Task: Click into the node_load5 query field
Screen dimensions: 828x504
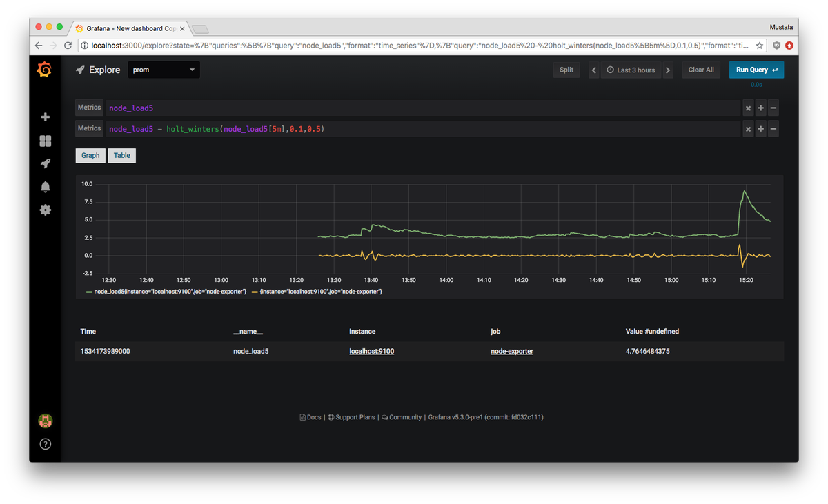Action: click(x=422, y=108)
